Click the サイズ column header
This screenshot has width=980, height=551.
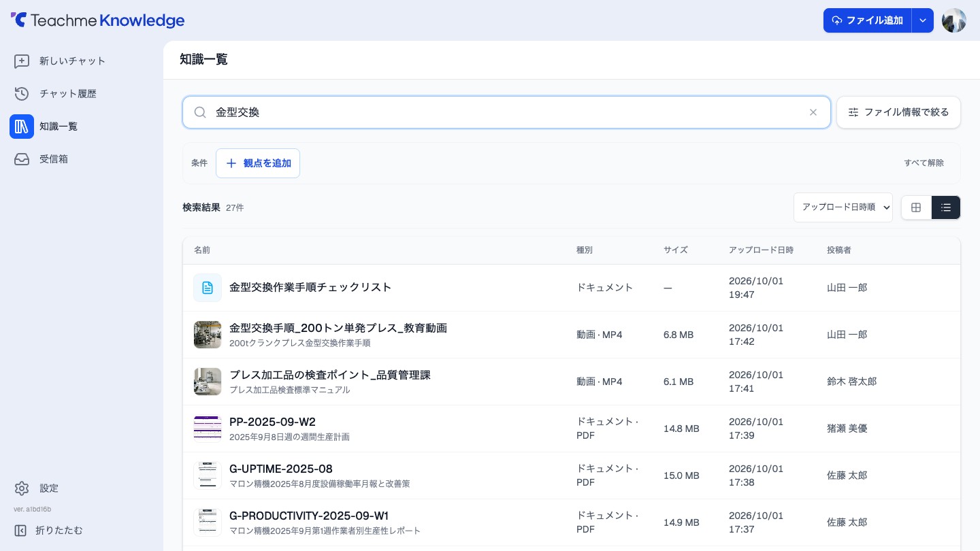[676, 250]
